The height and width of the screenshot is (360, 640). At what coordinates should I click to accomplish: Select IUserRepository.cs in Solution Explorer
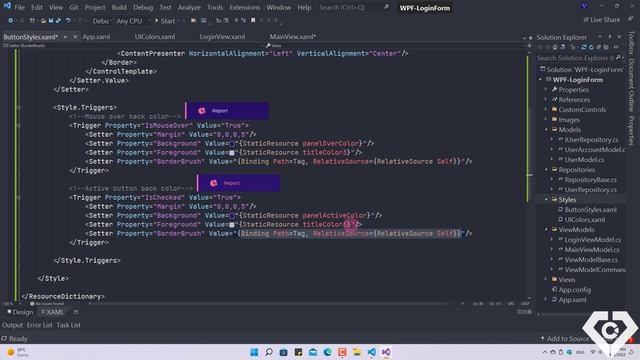pyautogui.click(x=591, y=140)
